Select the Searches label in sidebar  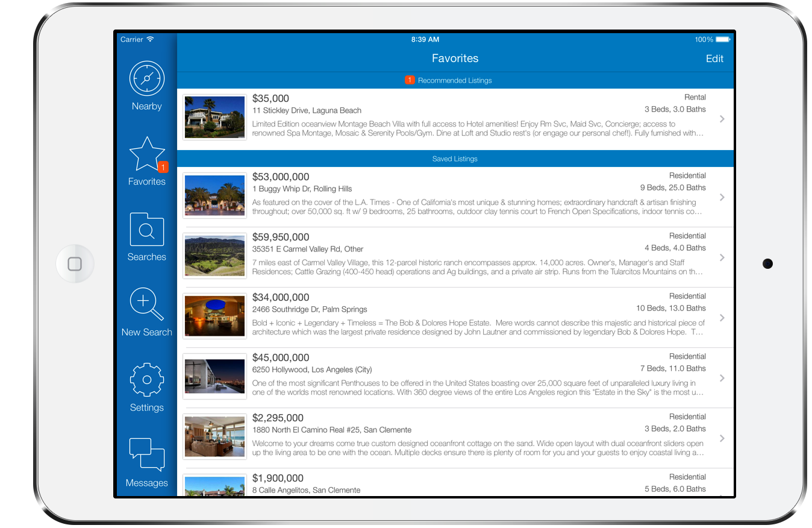pyautogui.click(x=146, y=257)
